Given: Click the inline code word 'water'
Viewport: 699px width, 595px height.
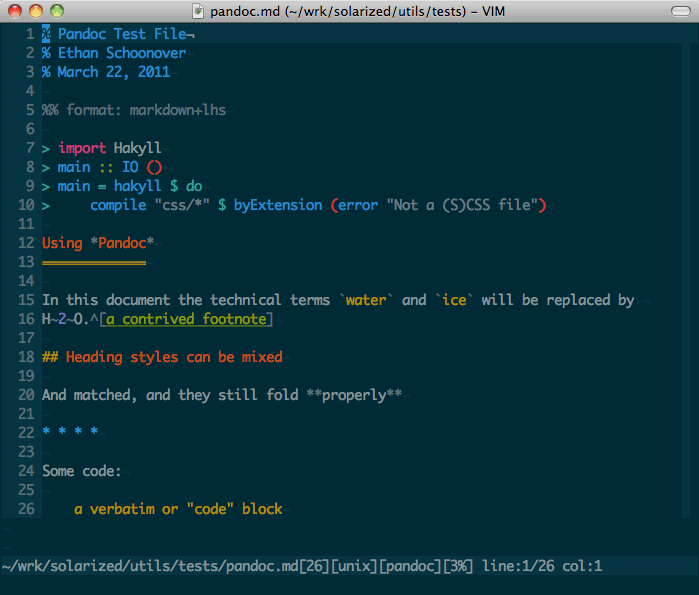Looking at the screenshot, I should tap(365, 300).
